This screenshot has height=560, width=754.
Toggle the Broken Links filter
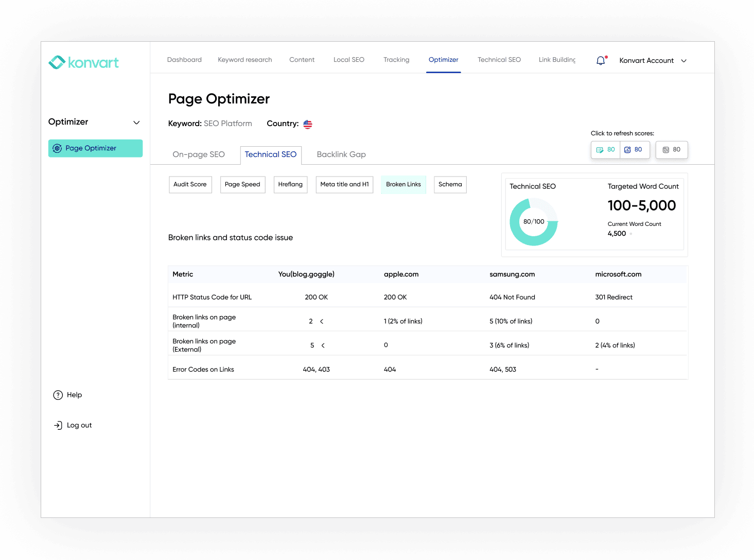[403, 184]
